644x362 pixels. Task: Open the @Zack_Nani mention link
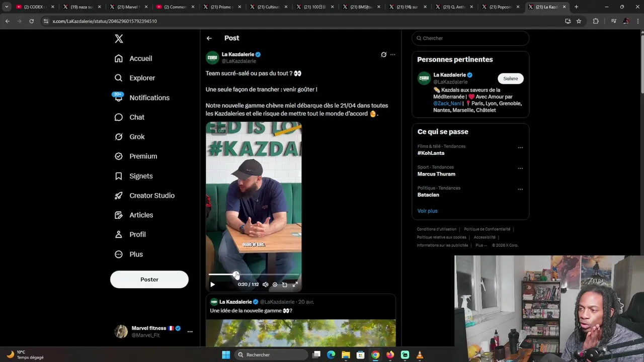447,104
